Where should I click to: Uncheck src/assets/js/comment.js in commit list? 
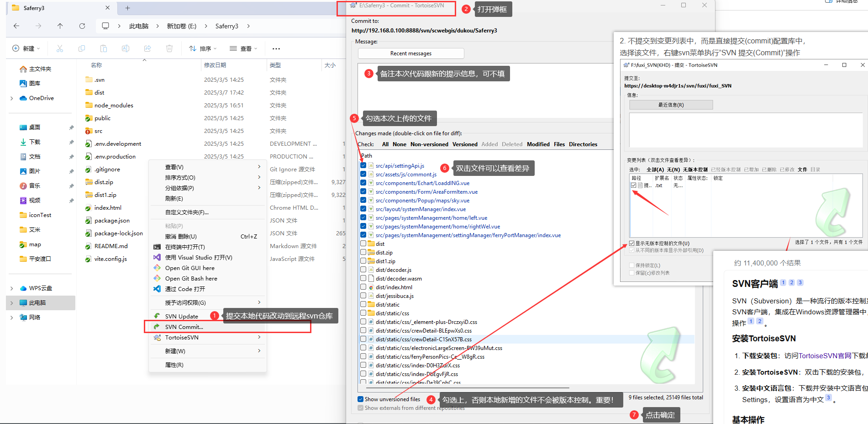(363, 175)
